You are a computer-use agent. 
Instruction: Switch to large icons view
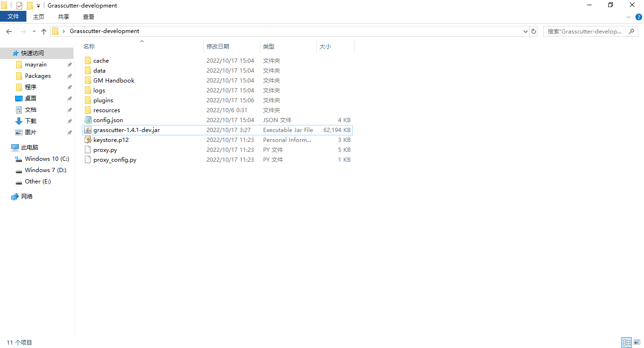click(x=637, y=343)
